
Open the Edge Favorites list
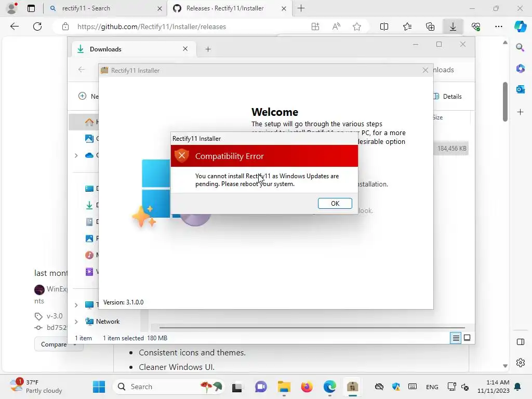[407, 26]
